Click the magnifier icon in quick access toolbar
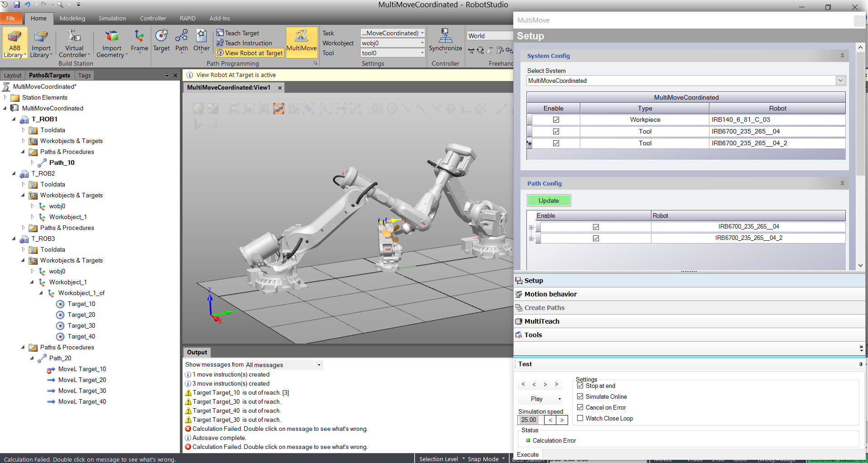The width and height of the screenshot is (868, 463). (60, 5)
